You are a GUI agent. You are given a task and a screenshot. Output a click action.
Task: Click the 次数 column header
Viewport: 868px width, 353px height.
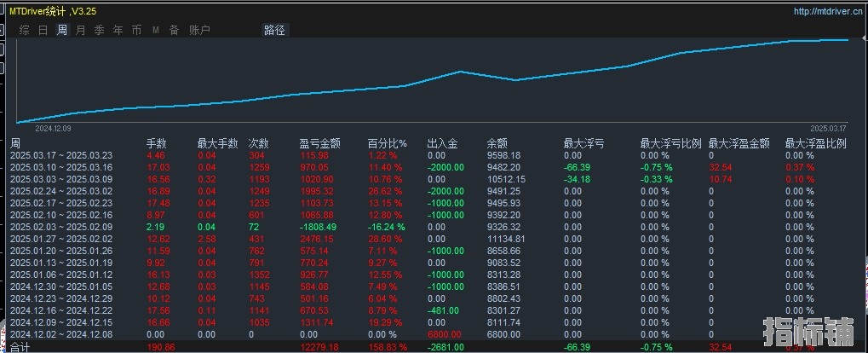click(x=259, y=143)
